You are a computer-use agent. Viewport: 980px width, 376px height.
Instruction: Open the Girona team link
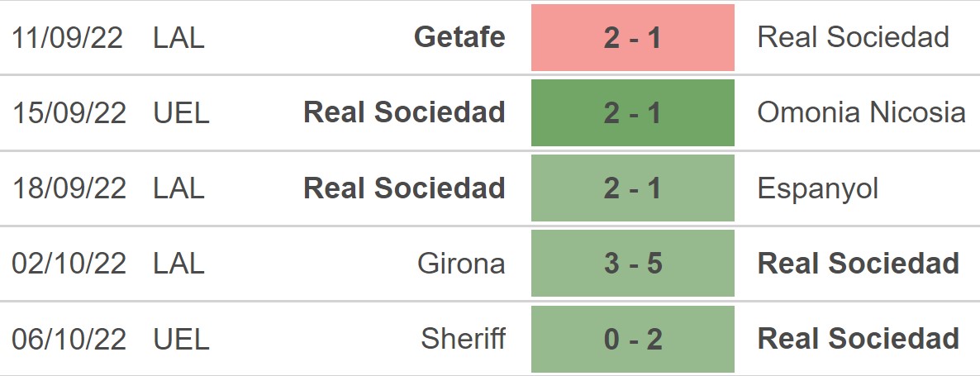(x=461, y=264)
